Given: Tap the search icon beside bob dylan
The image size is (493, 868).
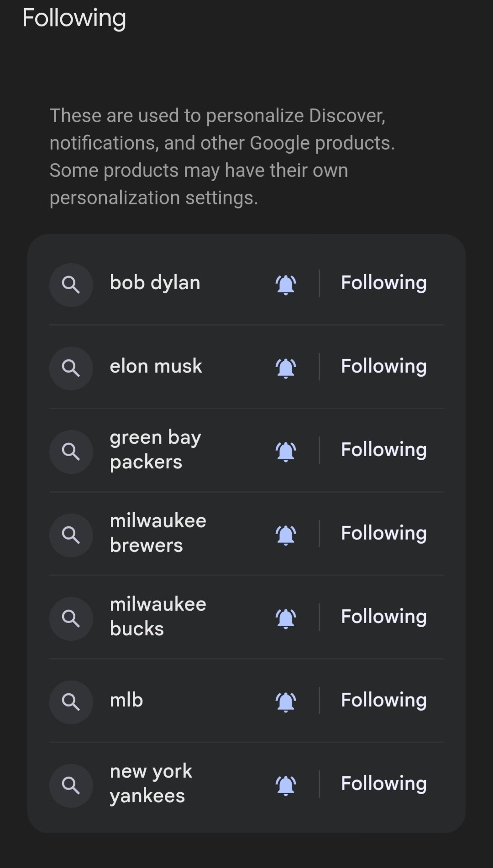Looking at the screenshot, I should tap(71, 285).
